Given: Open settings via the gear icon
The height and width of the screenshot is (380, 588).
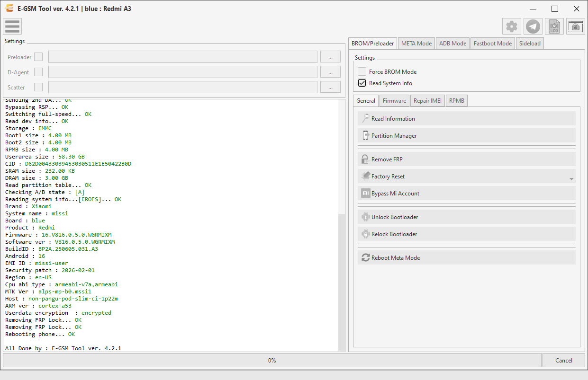Looking at the screenshot, I should pos(512,27).
